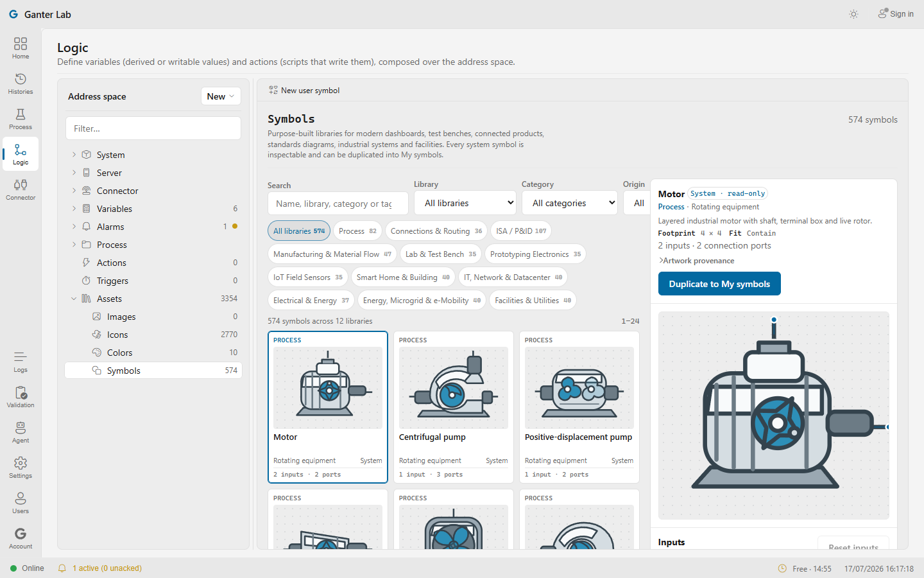Click the Icons tree item icon
Image resolution: width=924 pixels, height=578 pixels.
pyautogui.click(x=96, y=335)
